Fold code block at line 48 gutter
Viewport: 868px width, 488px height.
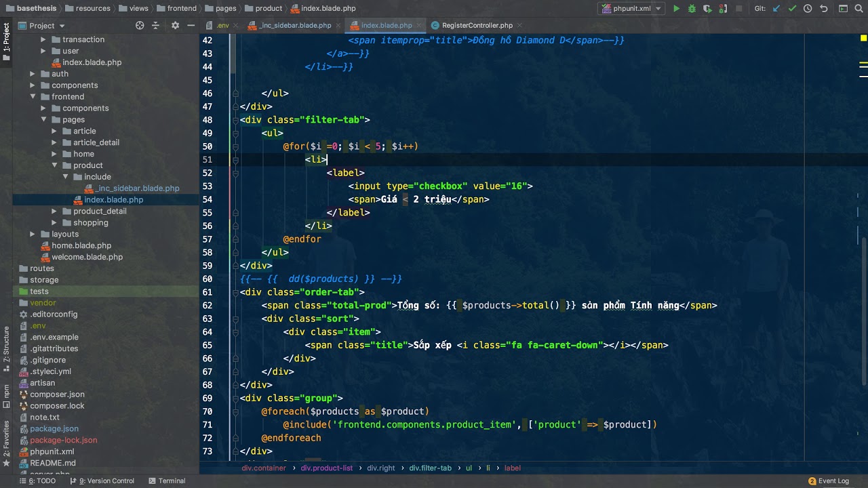coord(235,120)
